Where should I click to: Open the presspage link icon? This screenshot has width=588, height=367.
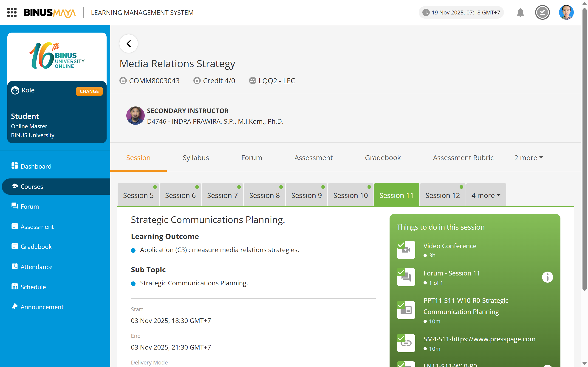click(x=406, y=343)
